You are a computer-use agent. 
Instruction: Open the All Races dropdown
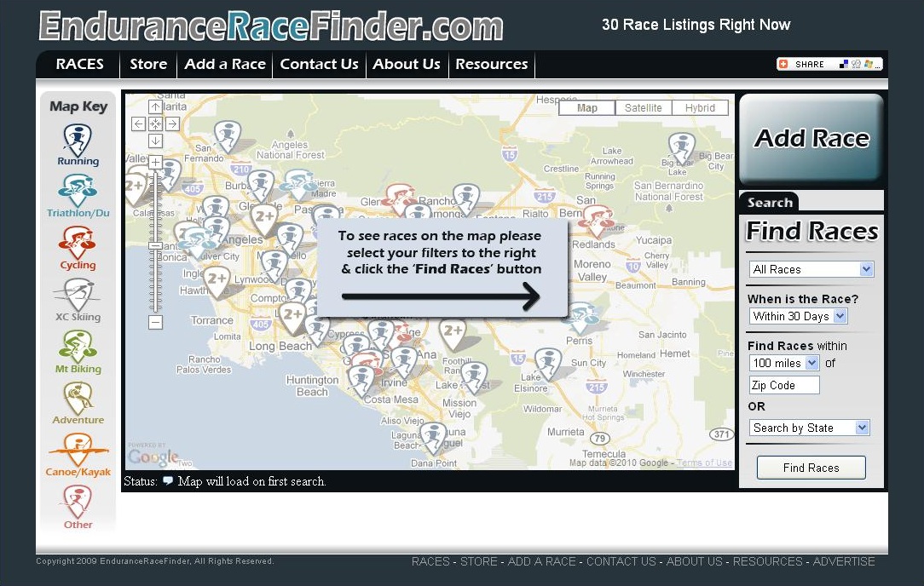click(811, 269)
